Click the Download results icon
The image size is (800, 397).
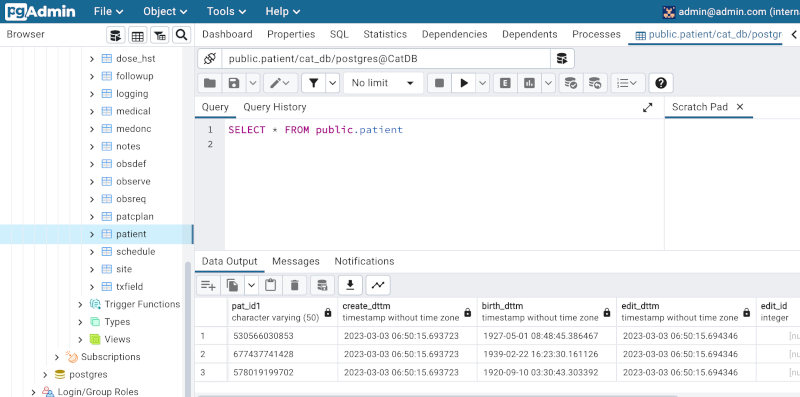point(350,285)
